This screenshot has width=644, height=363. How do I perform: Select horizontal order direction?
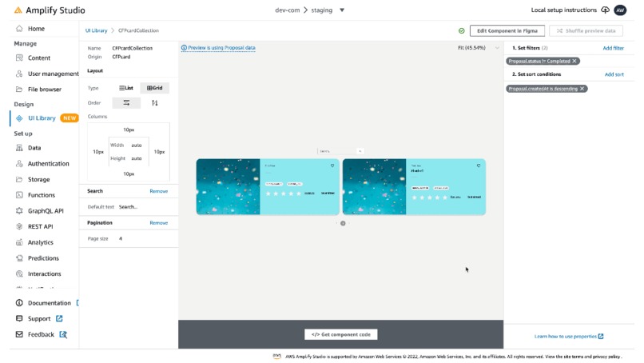pyautogui.click(x=126, y=103)
